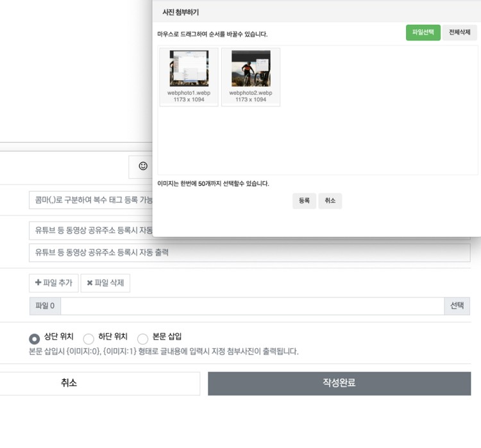The image size is (481, 448).
Task: Submit the post with 작성완료
Action: pos(339,383)
